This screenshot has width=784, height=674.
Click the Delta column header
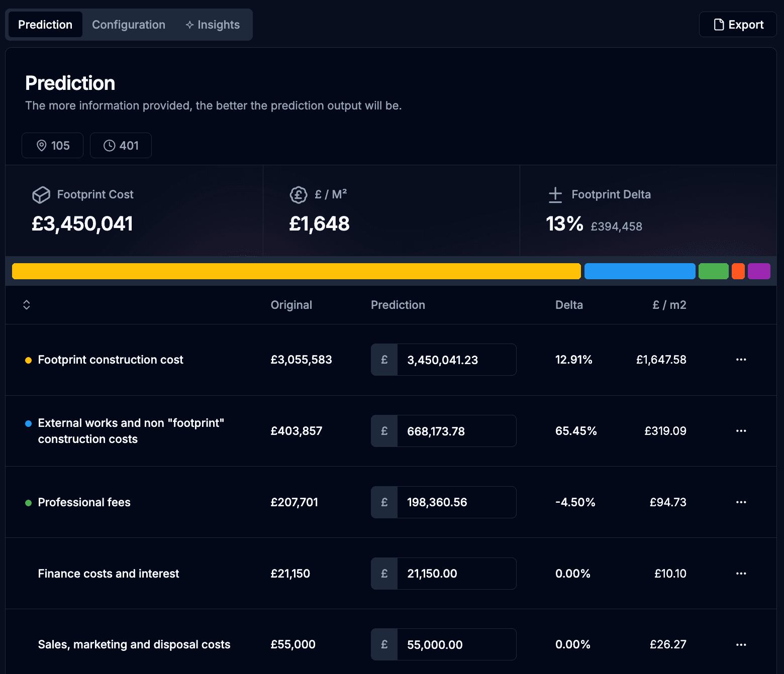coord(569,305)
